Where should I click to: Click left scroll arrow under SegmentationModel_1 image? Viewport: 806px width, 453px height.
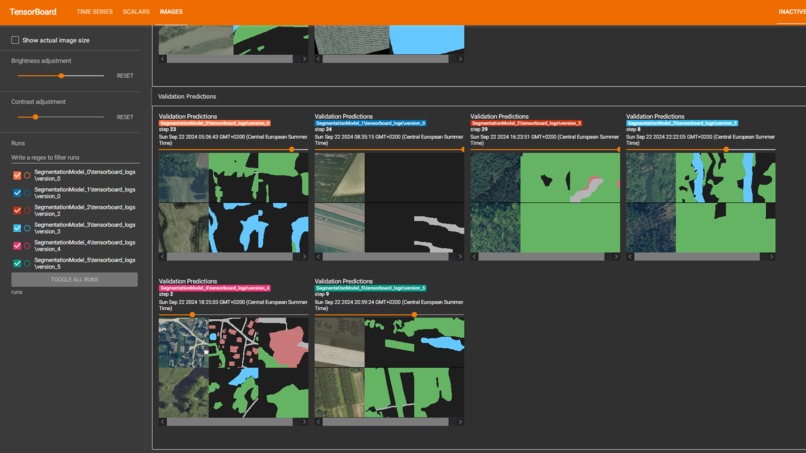[318, 256]
